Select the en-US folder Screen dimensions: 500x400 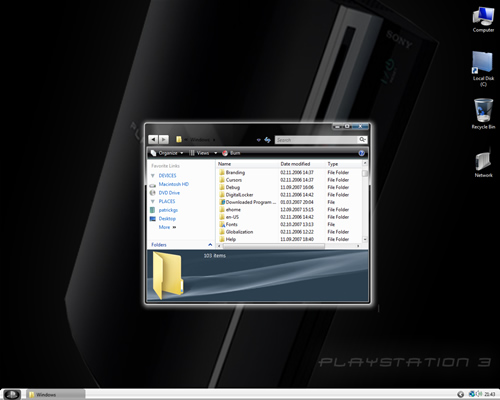coord(232,217)
